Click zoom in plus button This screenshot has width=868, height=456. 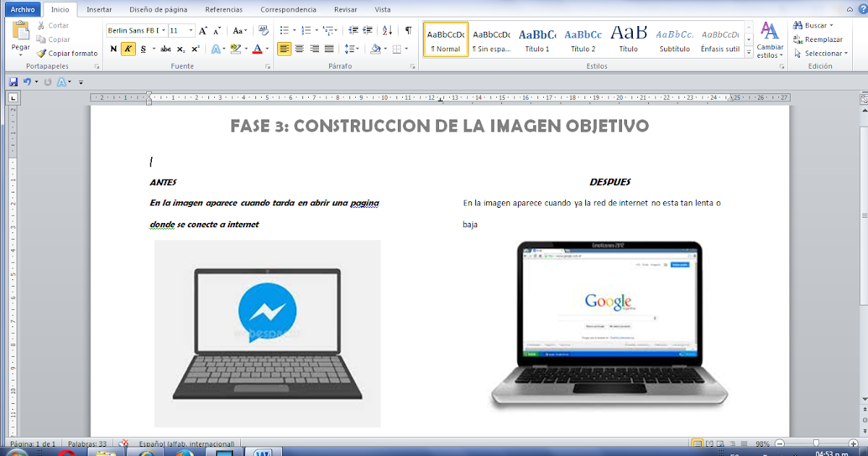(x=854, y=443)
